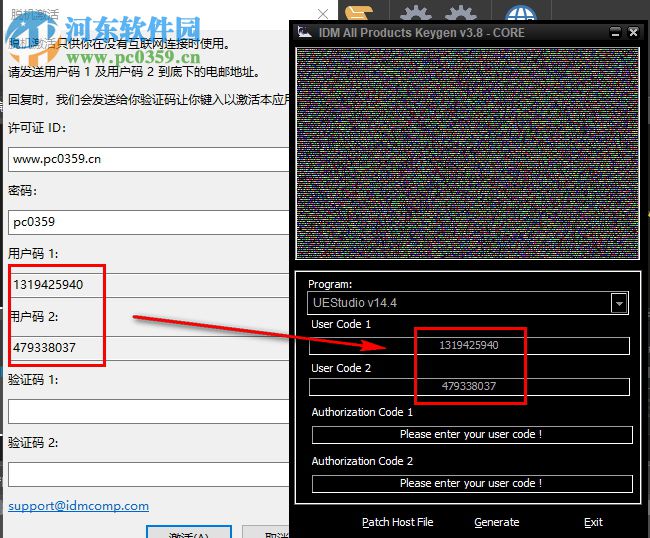Image resolution: width=650 pixels, height=538 pixels.
Task: Click the Generate button
Action: pyautogui.click(x=496, y=522)
